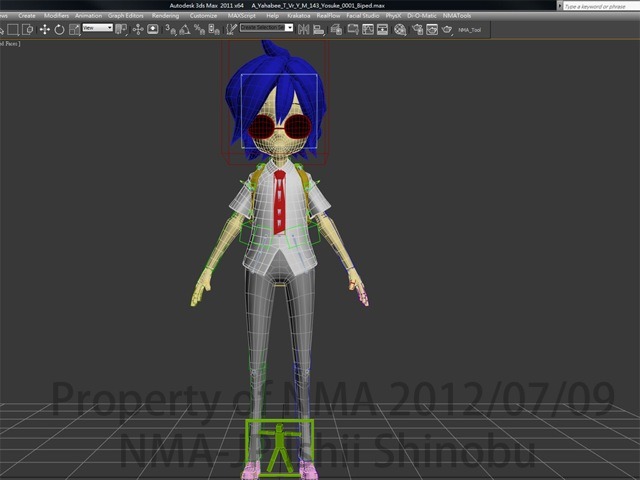
Task: Open Create menu
Action: tap(27, 16)
